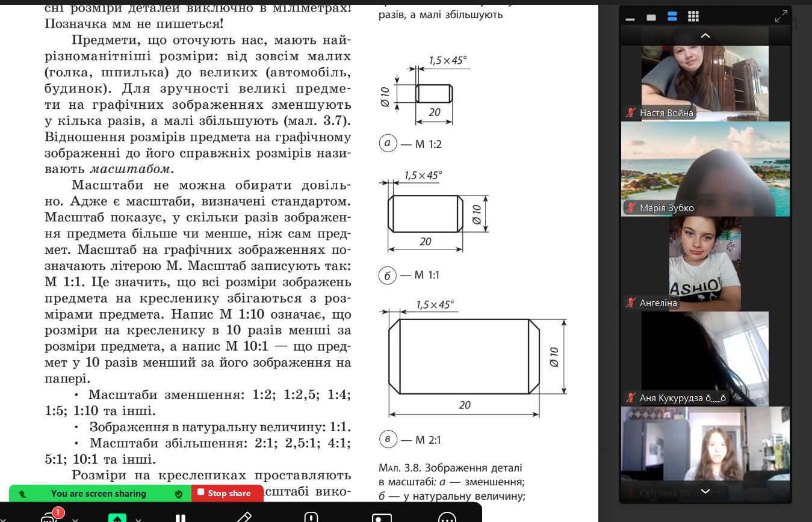Image resolution: width=812 pixels, height=522 pixels.
Task: Click the 20 dimension under the largest drawing
Action: point(465,405)
